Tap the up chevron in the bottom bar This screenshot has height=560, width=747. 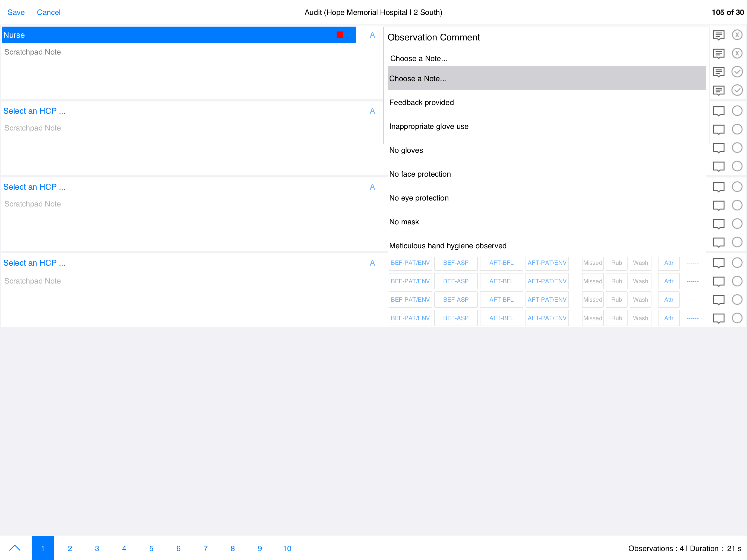(x=15, y=548)
